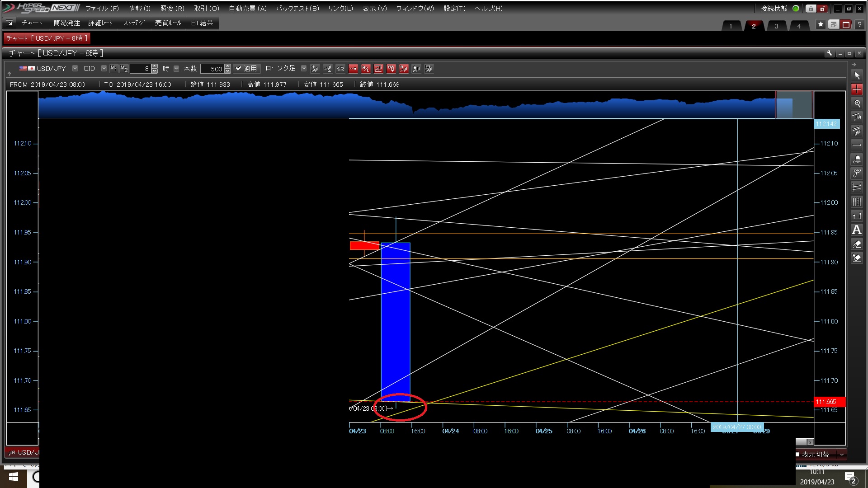Click the M1 chart memory button
868x488 pixels.
point(113,69)
